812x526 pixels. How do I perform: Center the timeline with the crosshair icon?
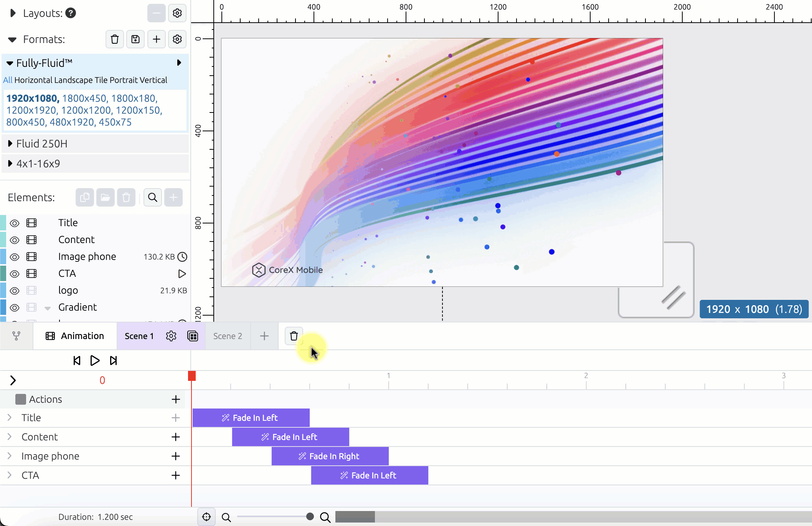point(206,517)
